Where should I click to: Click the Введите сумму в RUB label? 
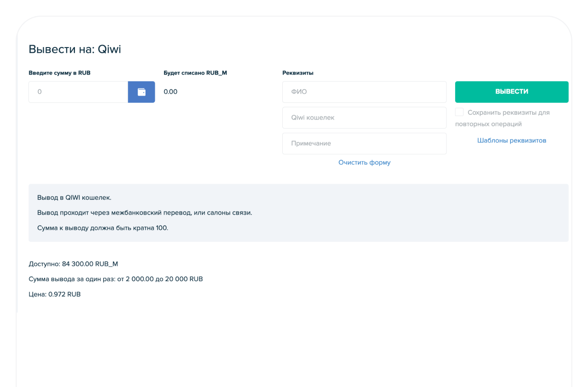point(59,73)
